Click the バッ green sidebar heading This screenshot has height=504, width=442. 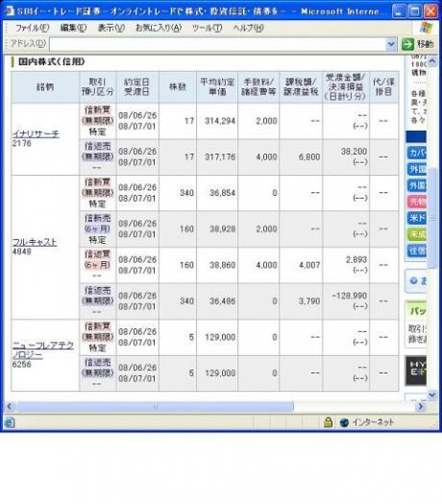click(418, 310)
